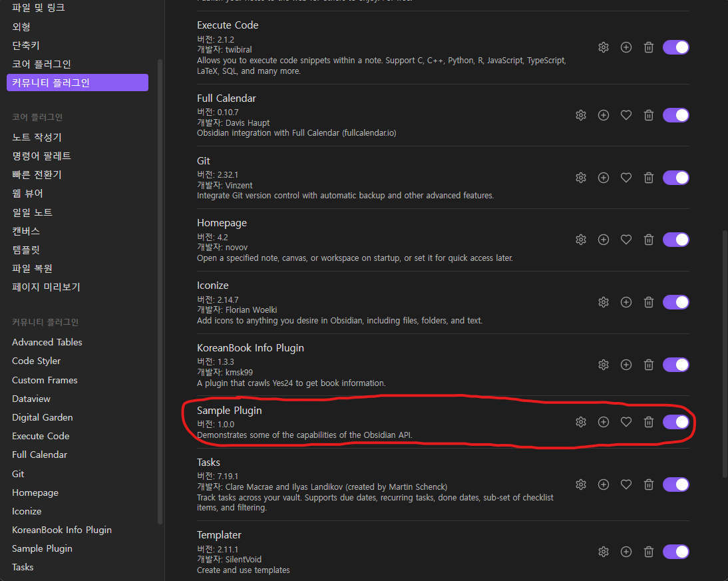Click heart icon in Git row

click(x=626, y=178)
